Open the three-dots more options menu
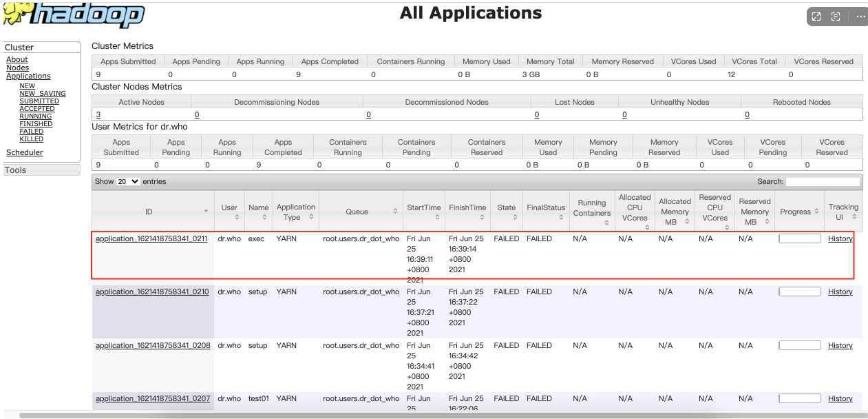Screen dimensions: 868x419 (x=860, y=17)
